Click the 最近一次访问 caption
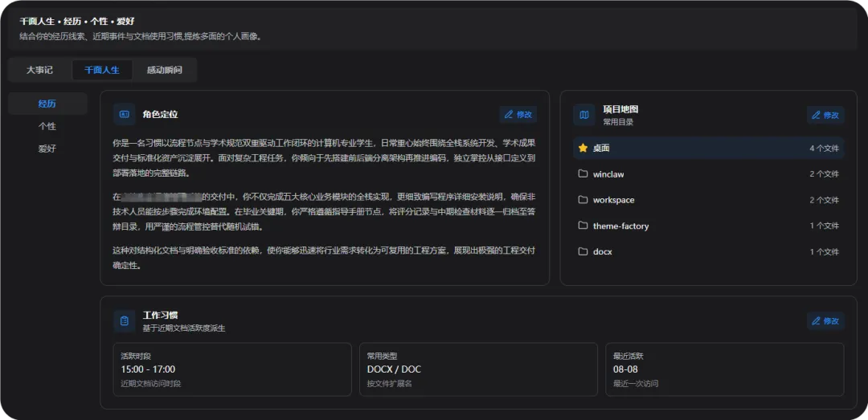Image resolution: width=868 pixels, height=420 pixels. [x=636, y=384]
